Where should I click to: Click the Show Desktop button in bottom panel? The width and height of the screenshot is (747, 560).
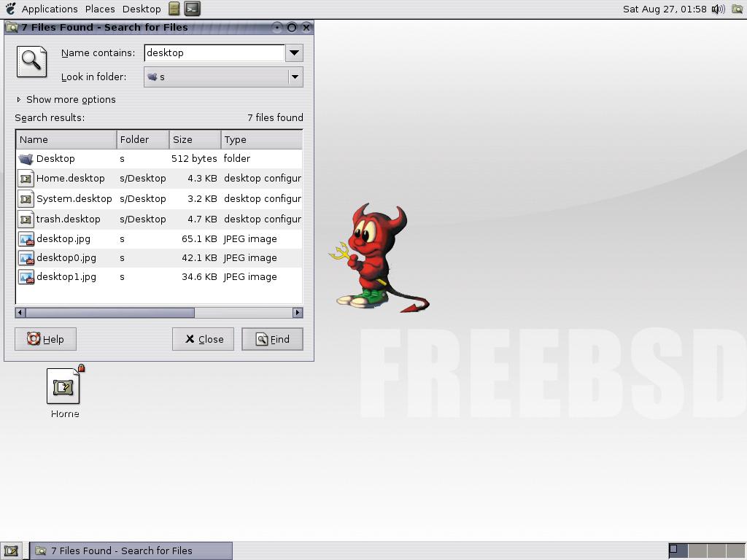point(11,551)
